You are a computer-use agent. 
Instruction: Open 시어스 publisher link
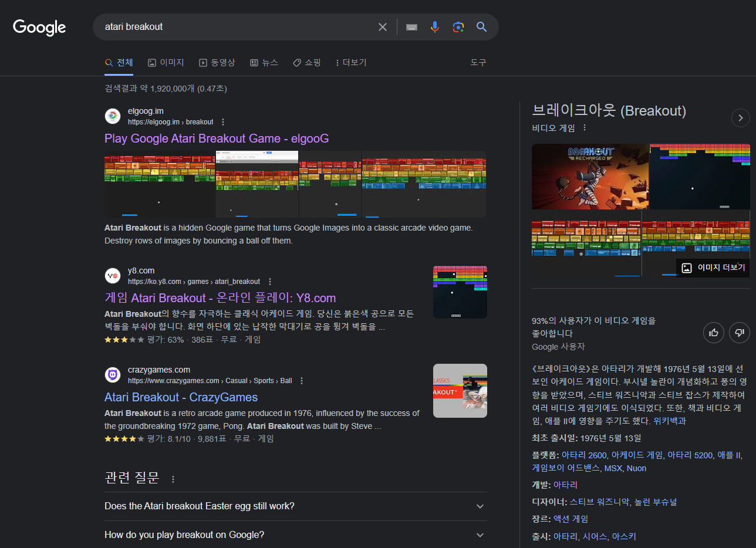click(x=595, y=536)
